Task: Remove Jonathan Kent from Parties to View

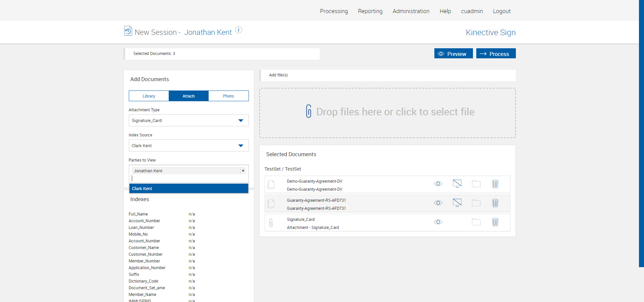Action: pyautogui.click(x=243, y=171)
